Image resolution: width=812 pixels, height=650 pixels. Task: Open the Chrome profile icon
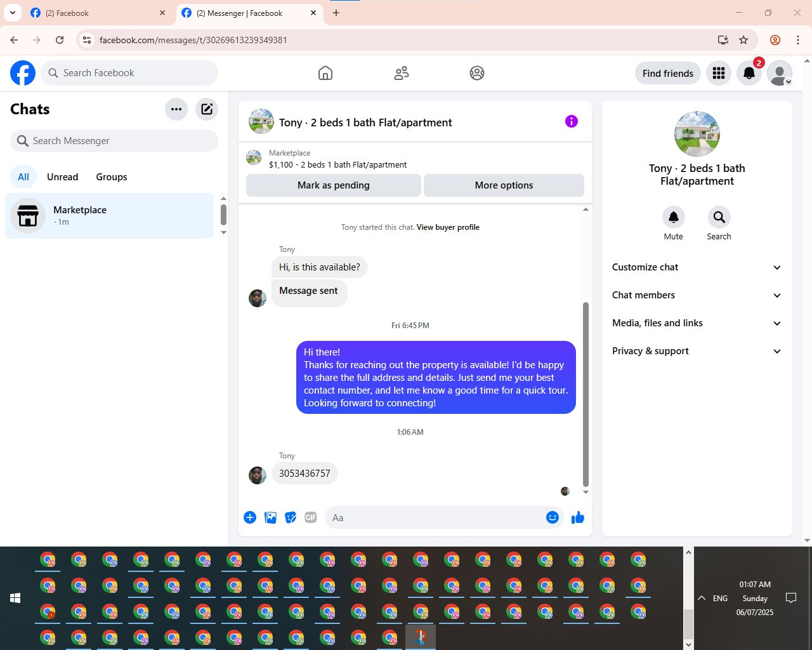775,40
